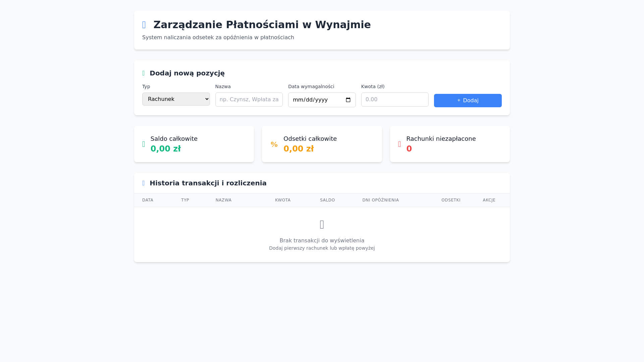Open the Typ dropdown set to Rachunek

176,99
